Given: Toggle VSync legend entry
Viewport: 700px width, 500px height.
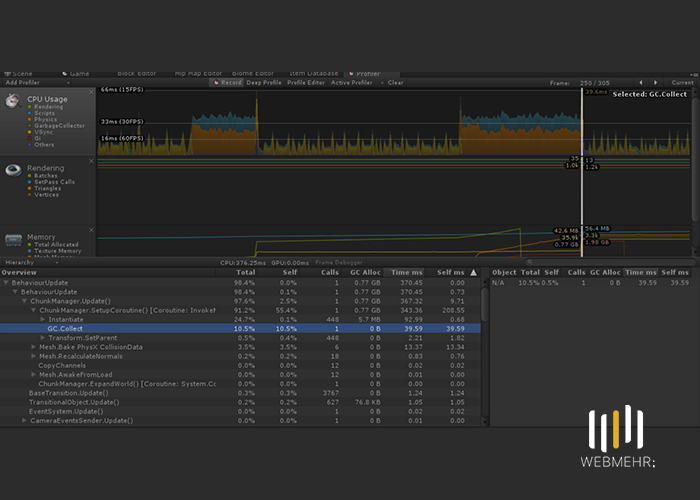Looking at the screenshot, I should pyautogui.click(x=29, y=132).
